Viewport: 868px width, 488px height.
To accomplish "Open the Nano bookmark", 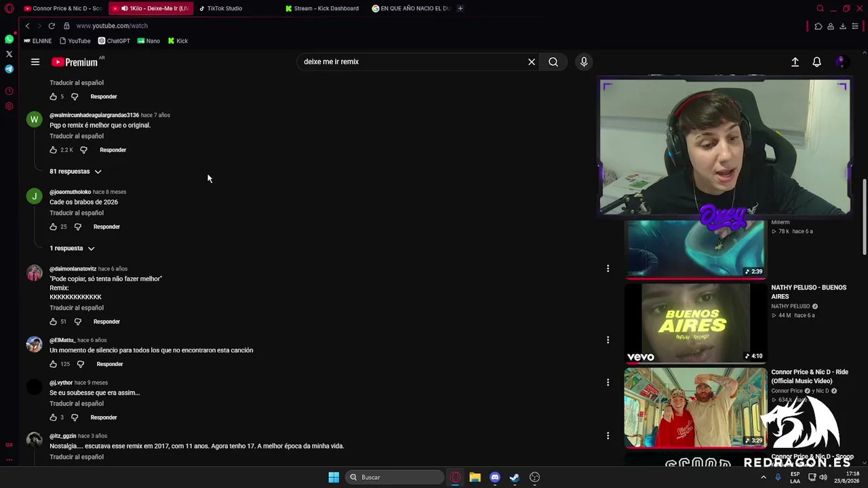I will [x=149, y=41].
